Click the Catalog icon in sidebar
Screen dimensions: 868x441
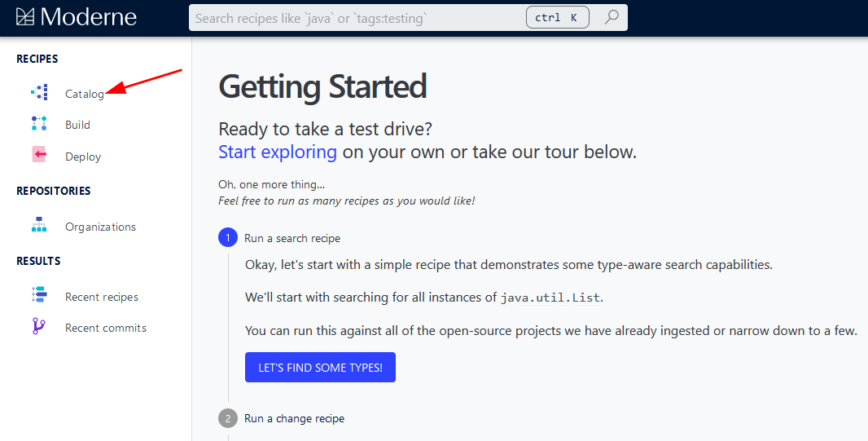coord(39,93)
